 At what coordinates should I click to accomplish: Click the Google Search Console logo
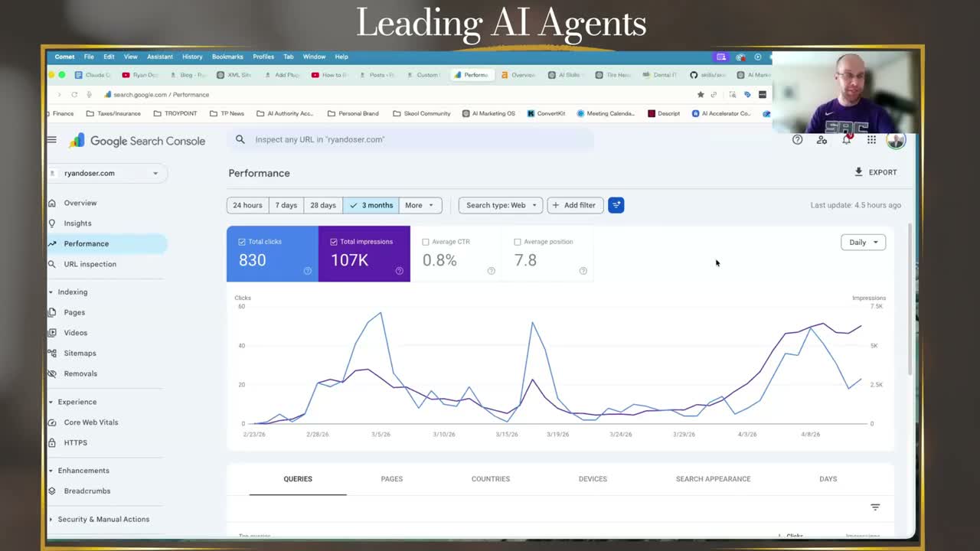138,141
